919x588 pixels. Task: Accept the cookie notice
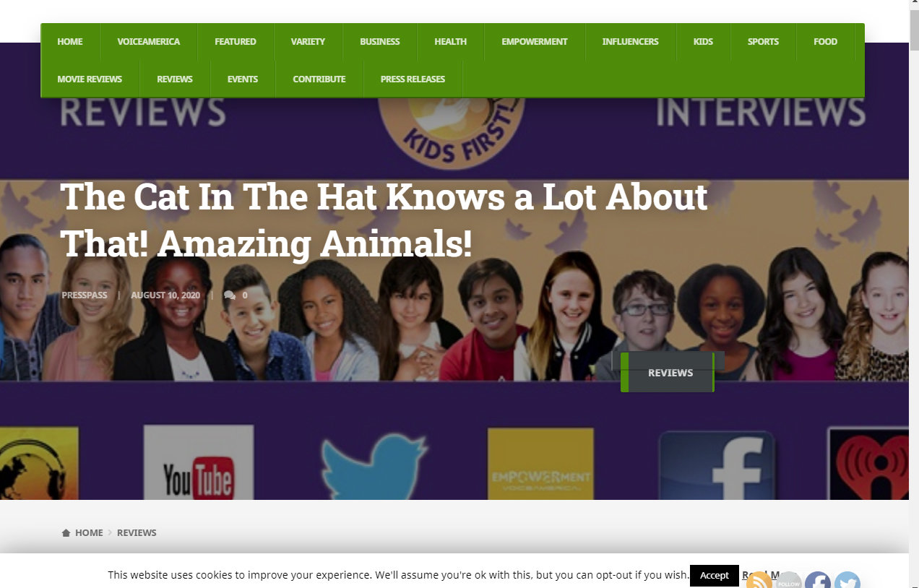[715, 576]
